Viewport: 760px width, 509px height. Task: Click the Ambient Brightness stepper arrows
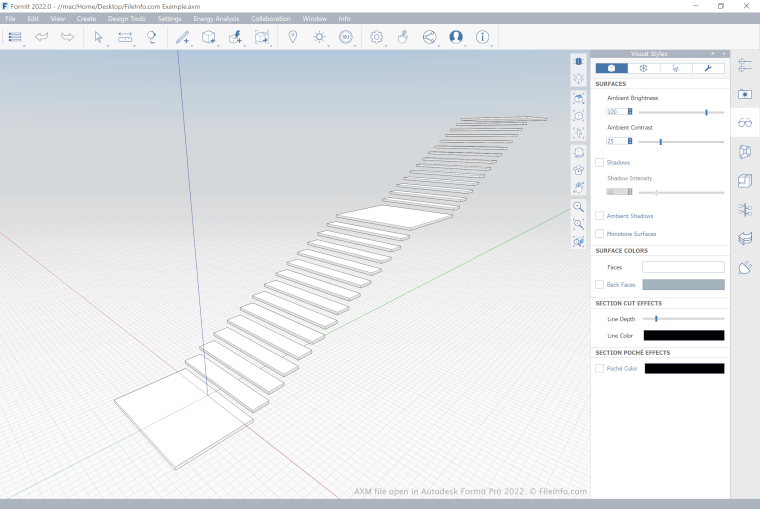630,112
